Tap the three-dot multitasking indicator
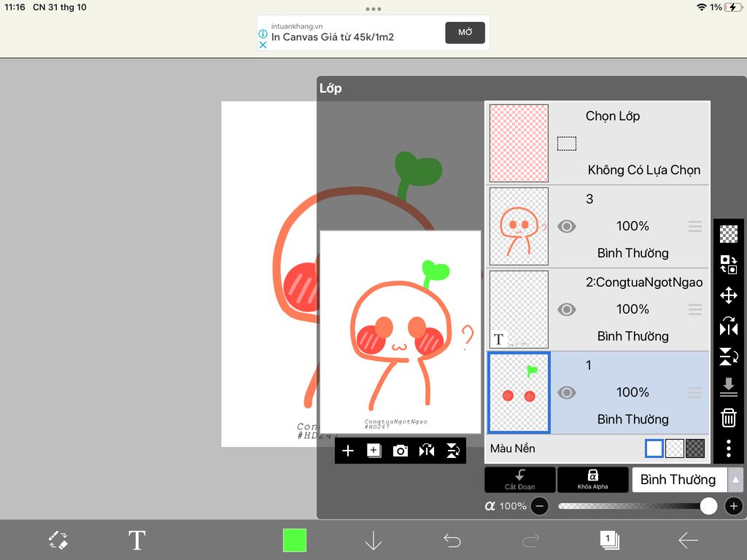747x560 pixels. pyautogui.click(x=373, y=9)
